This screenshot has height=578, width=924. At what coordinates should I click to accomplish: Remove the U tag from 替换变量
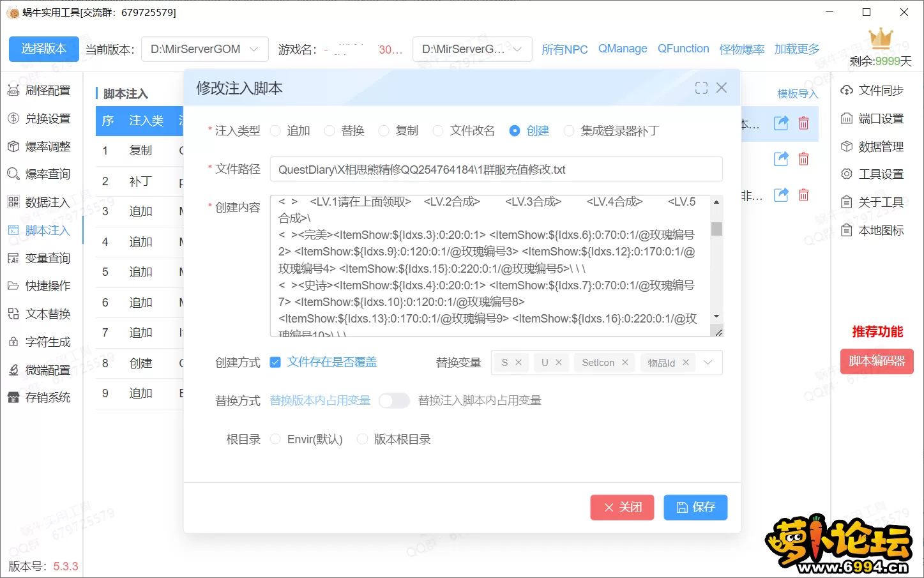559,363
